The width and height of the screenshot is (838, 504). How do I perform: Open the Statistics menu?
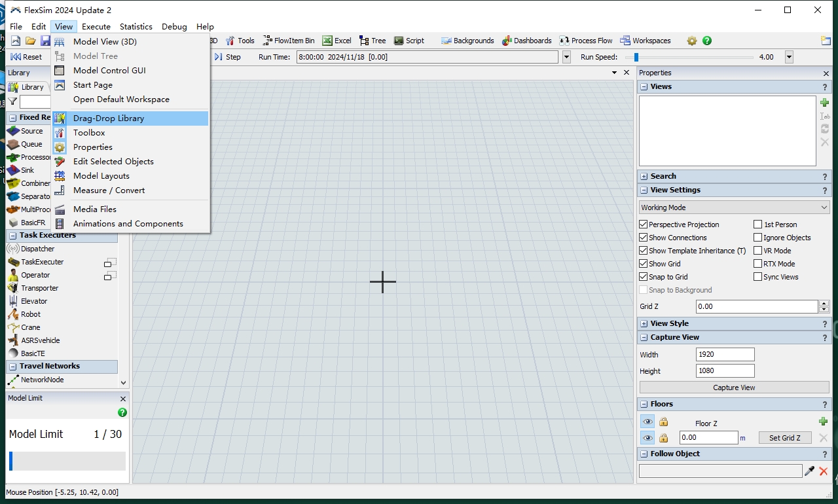tap(136, 26)
